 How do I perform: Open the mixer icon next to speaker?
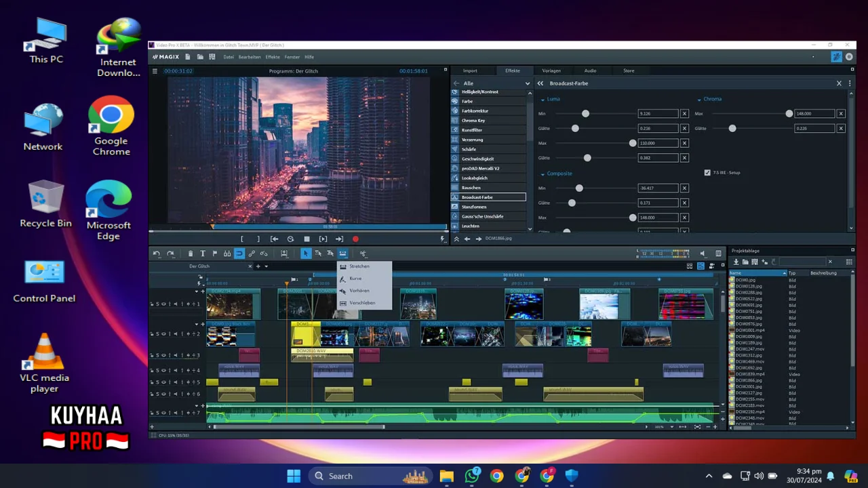[718, 253]
